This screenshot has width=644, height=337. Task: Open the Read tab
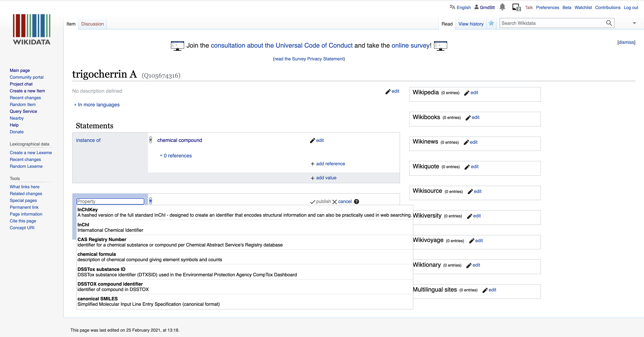(447, 24)
